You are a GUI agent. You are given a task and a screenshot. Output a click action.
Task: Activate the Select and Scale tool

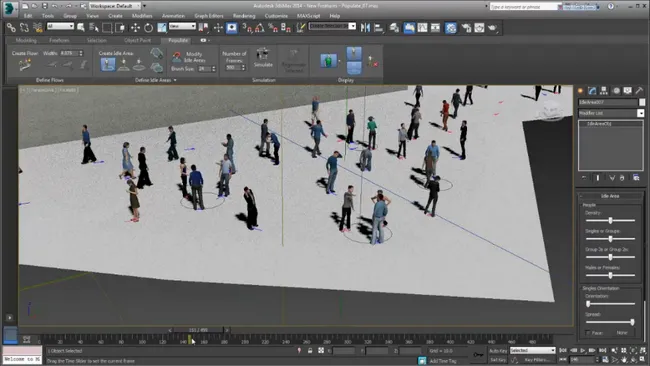[162, 28]
